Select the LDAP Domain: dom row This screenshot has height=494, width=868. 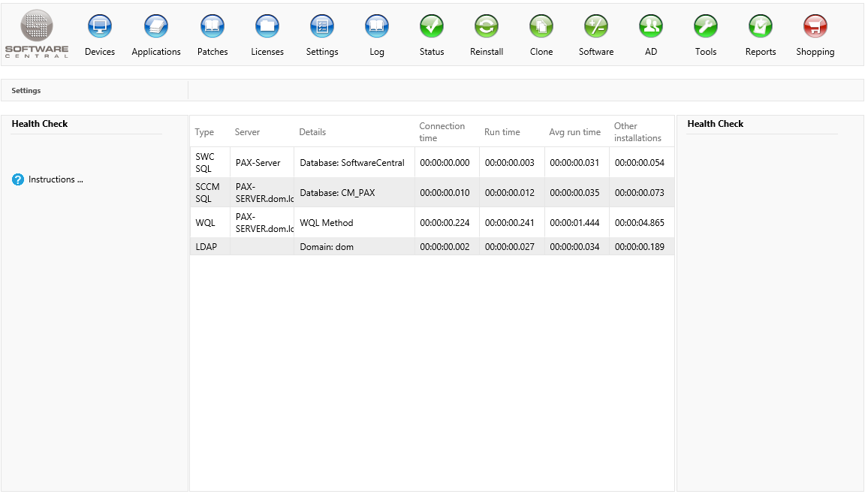pyautogui.click(x=326, y=247)
